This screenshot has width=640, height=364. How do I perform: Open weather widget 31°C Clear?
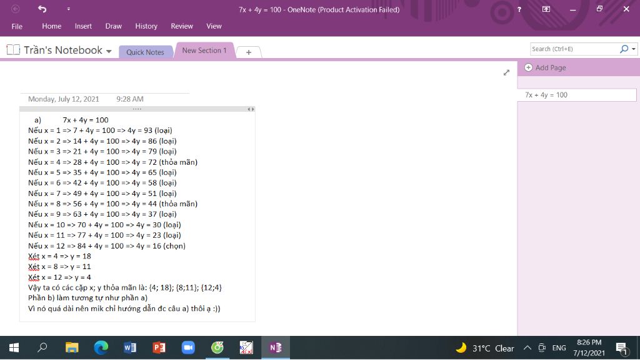(x=485, y=348)
